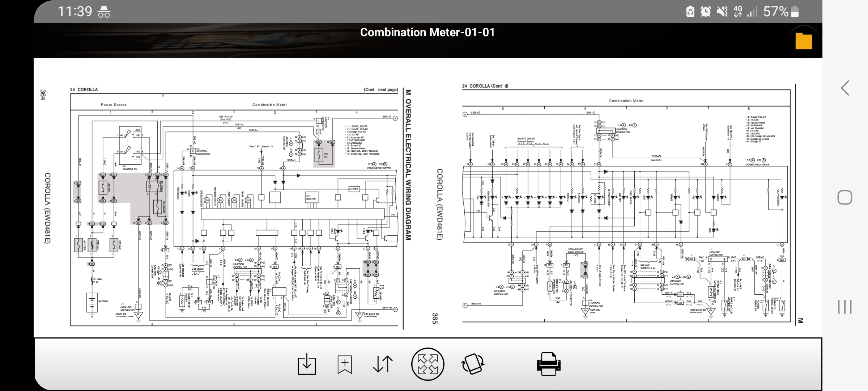Tap the circled fit-to-screen expand icon
Image resolution: width=868 pixels, height=391 pixels.
pyautogui.click(x=427, y=364)
